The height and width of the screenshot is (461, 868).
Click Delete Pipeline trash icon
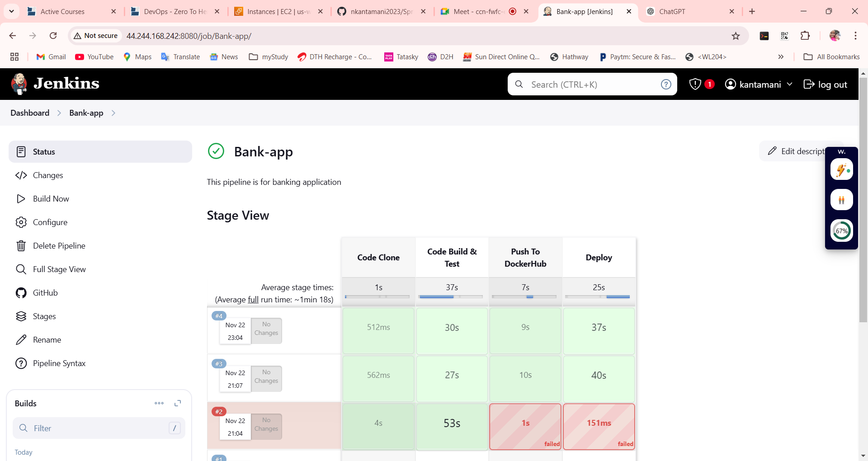21,246
